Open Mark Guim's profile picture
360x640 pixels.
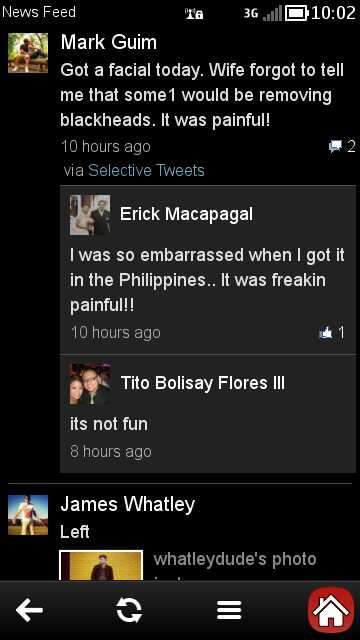[x=28, y=53]
